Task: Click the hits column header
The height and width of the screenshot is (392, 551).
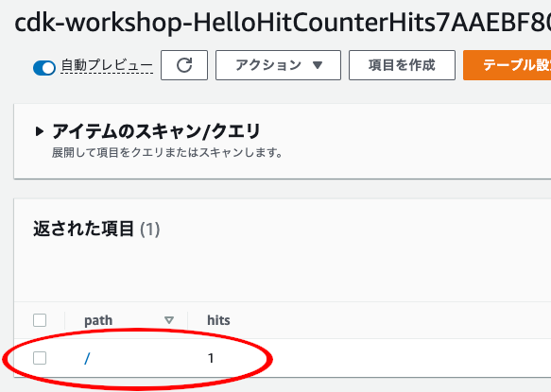Action: tap(218, 320)
